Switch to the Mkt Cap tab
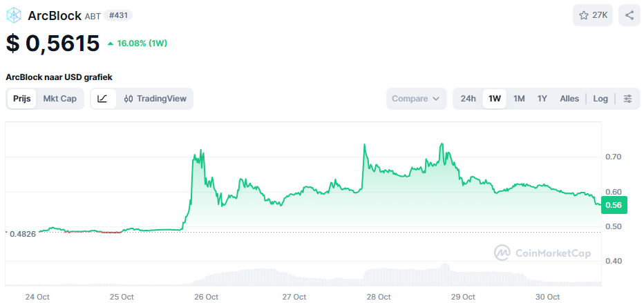 [60, 99]
